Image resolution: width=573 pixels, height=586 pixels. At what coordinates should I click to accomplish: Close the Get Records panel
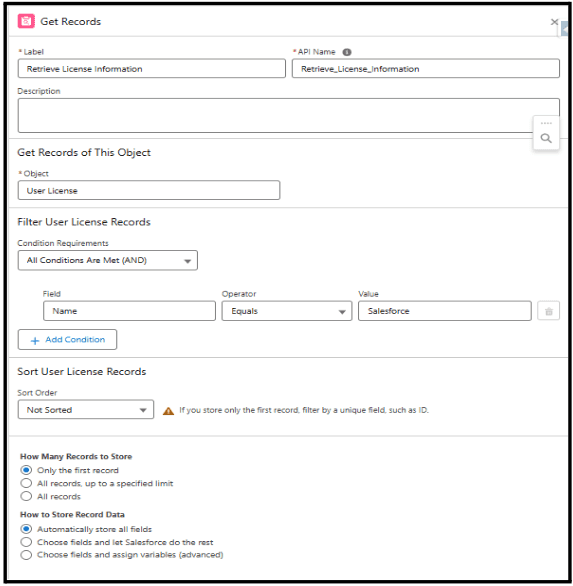click(554, 22)
